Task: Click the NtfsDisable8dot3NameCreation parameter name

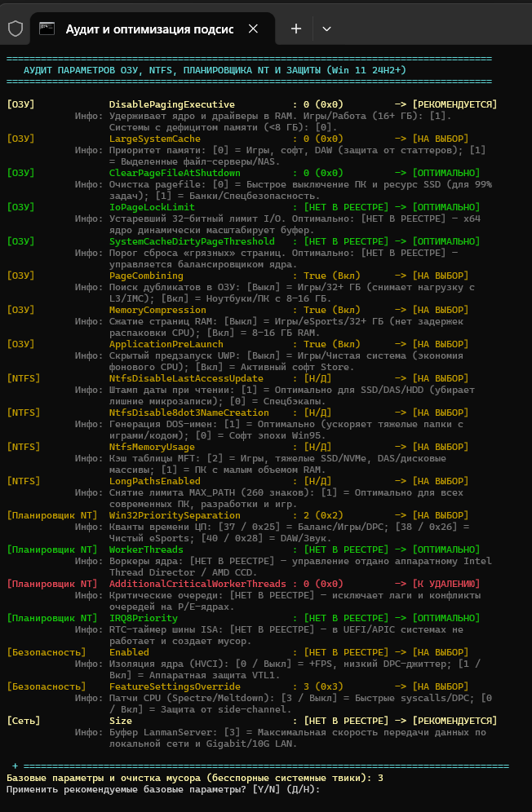Action: pyautogui.click(x=188, y=413)
